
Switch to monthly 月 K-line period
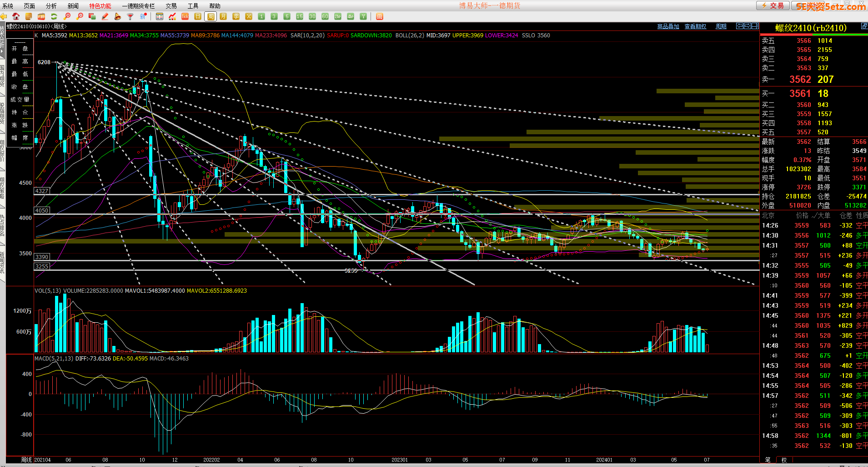pos(223,16)
